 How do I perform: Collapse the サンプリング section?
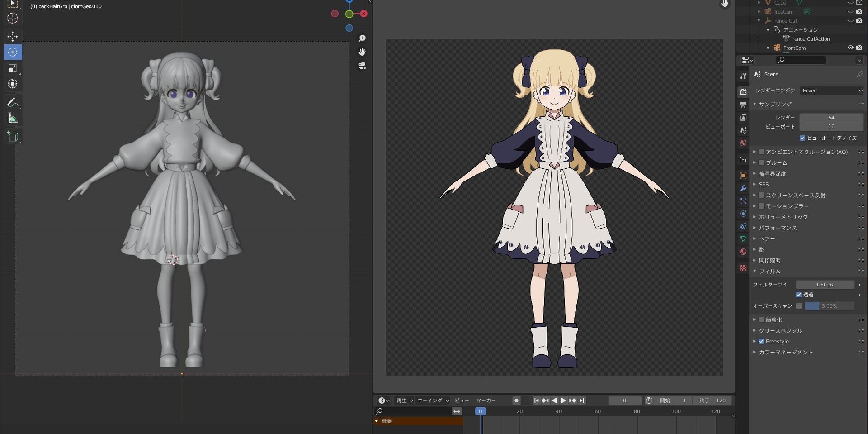(x=754, y=104)
